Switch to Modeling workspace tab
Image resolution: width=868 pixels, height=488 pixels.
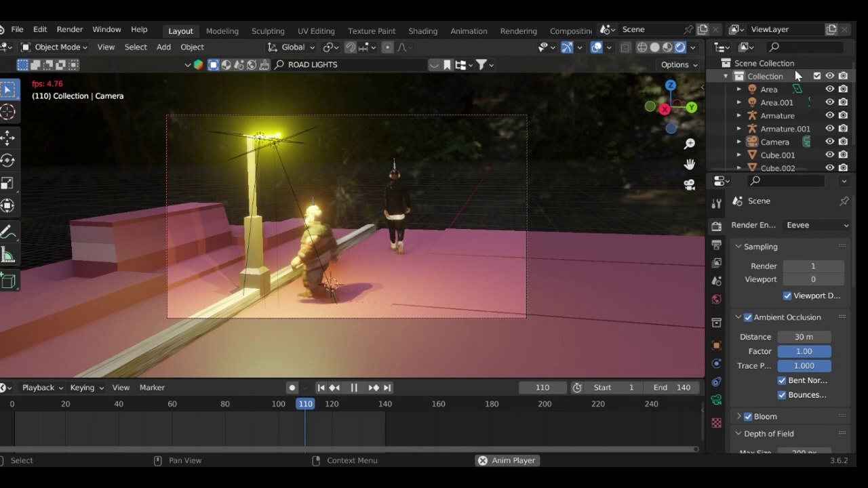click(x=222, y=31)
